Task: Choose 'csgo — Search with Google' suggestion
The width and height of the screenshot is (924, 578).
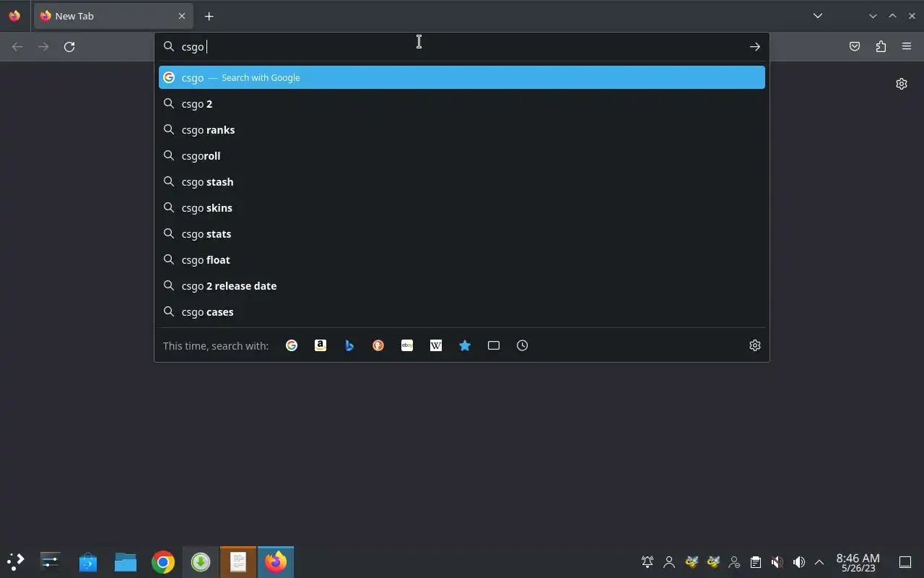Action: pos(462,77)
